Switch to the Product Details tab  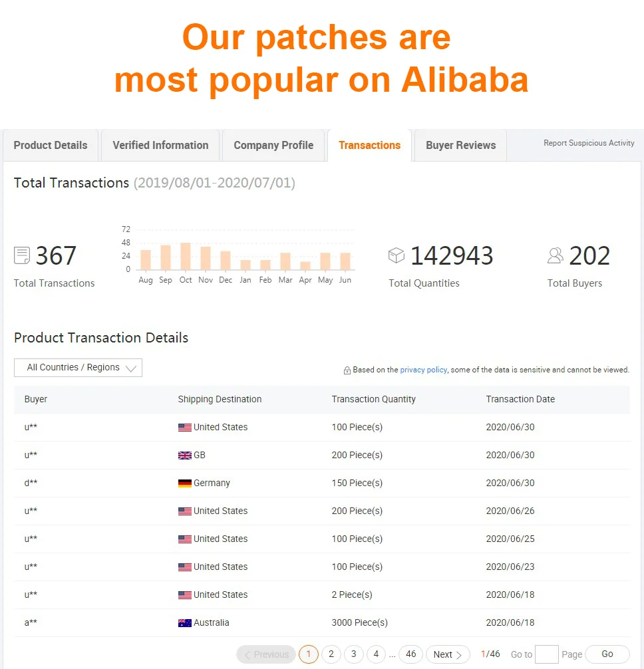pos(51,145)
